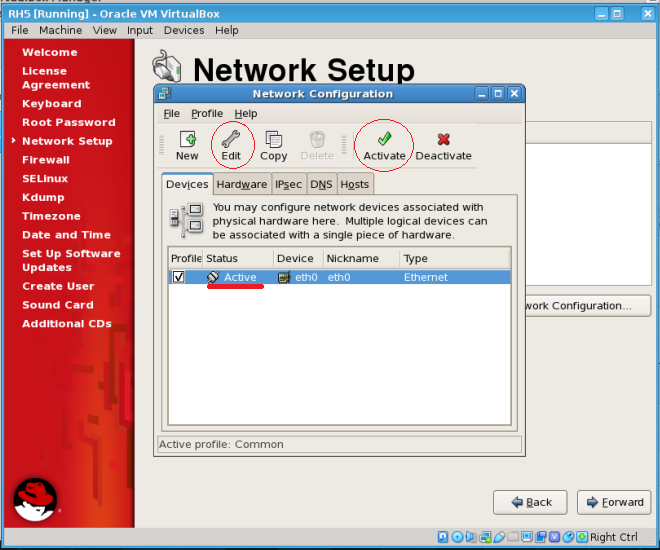660x550 pixels.
Task: Click the Network Setup heading icon
Action: point(167,66)
